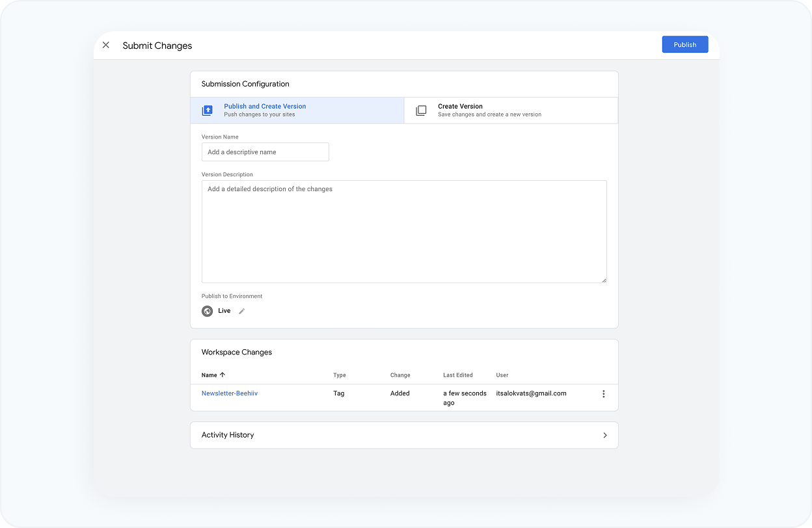Click the Activity History chevron icon

click(x=605, y=435)
